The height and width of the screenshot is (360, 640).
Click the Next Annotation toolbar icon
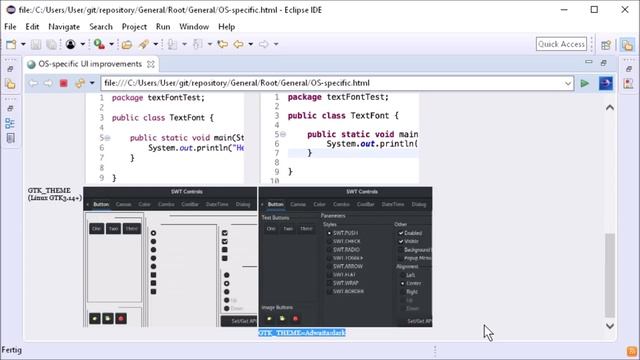coord(173,44)
